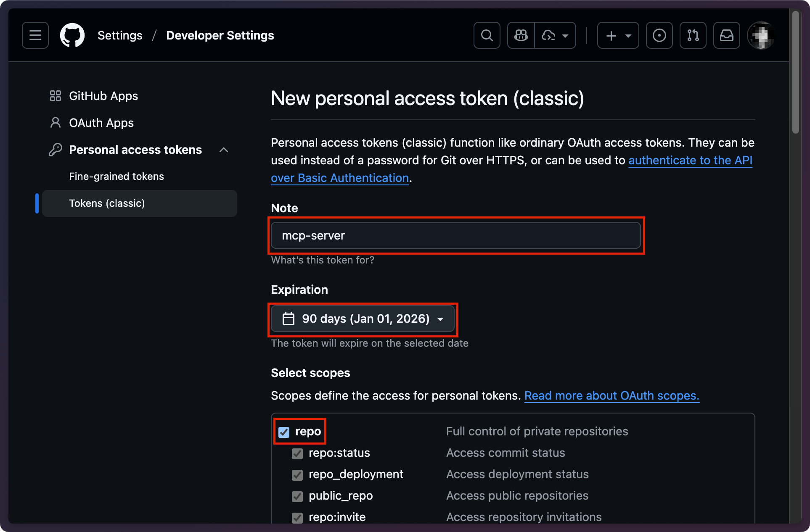Click the Settings breadcrumb link
The width and height of the screenshot is (810, 532).
(x=120, y=36)
